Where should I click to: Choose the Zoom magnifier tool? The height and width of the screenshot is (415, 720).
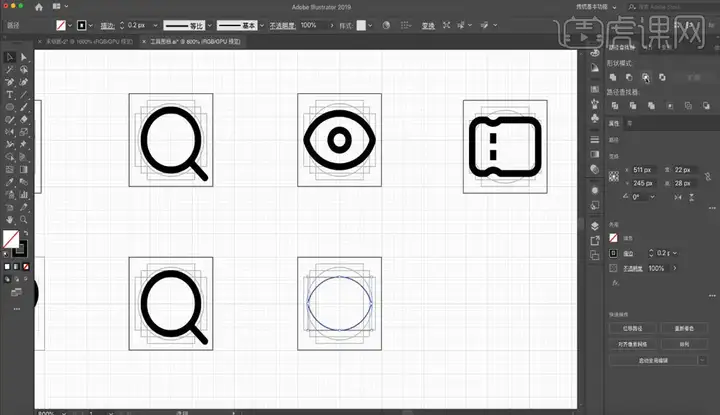[x=24, y=219]
